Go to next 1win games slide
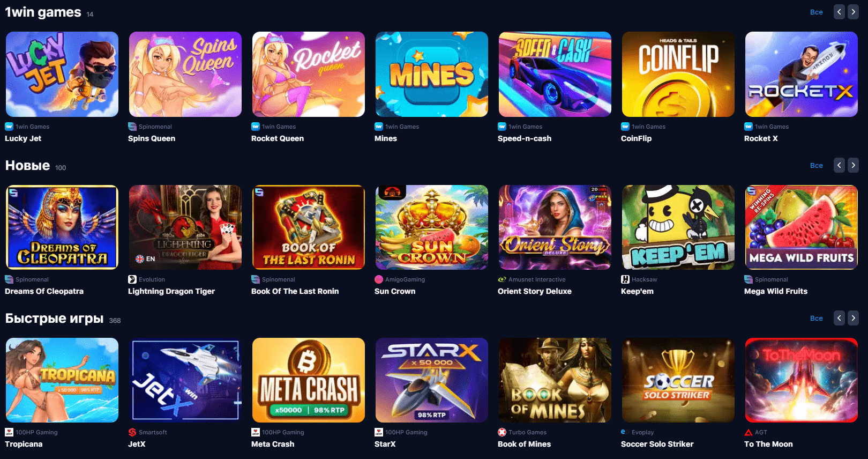The width and height of the screenshot is (868, 459). tap(854, 12)
